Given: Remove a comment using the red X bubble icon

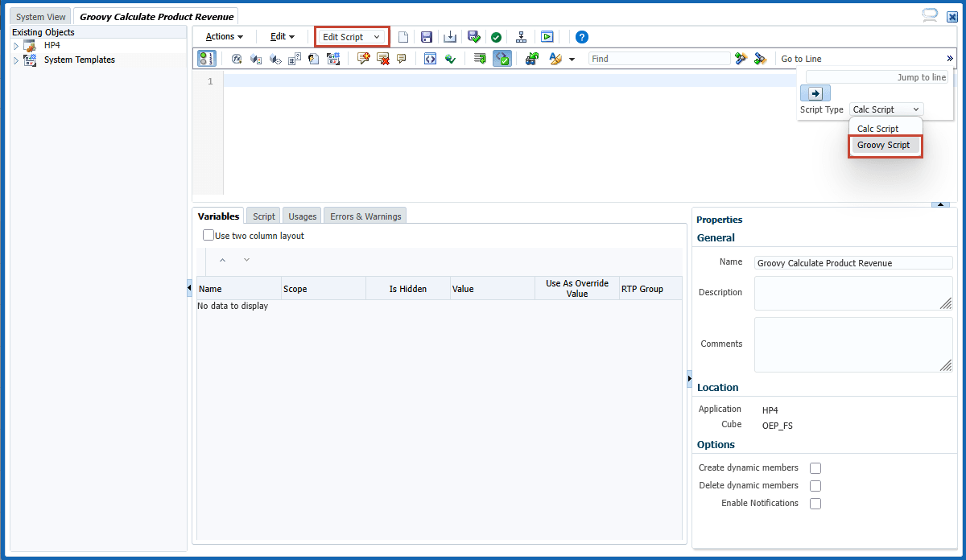Looking at the screenshot, I should 382,58.
